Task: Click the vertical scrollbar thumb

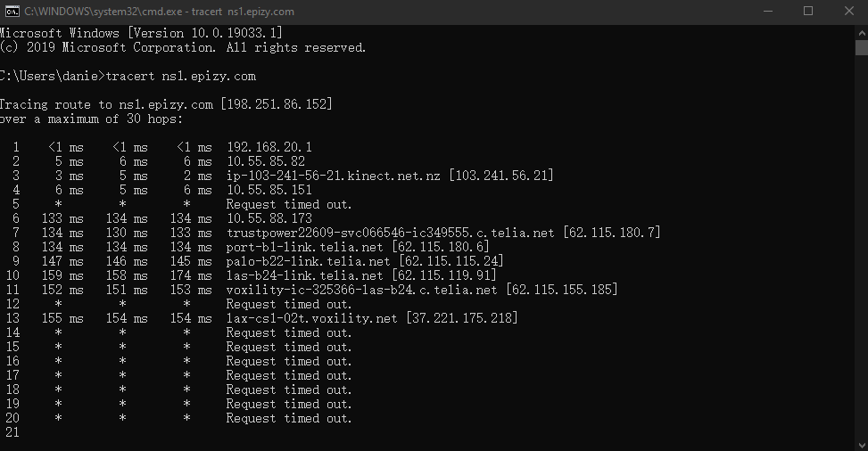Action: tap(862, 47)
